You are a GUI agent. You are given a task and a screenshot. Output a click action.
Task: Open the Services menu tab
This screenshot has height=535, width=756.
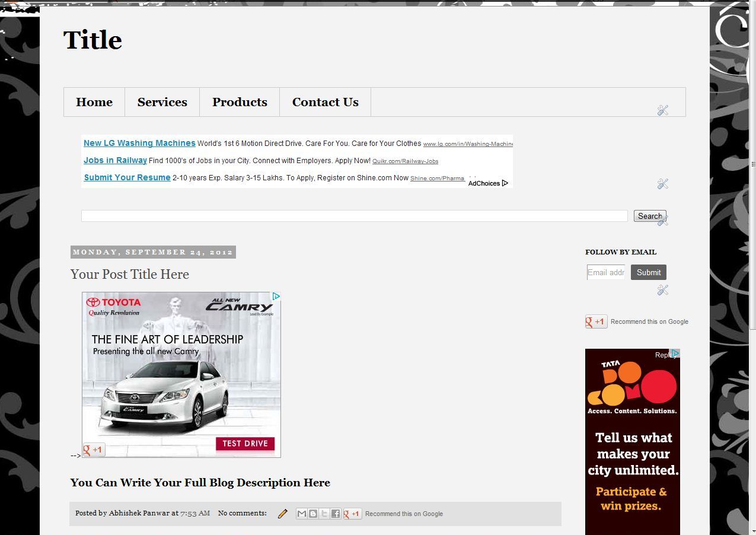(162, 102)
